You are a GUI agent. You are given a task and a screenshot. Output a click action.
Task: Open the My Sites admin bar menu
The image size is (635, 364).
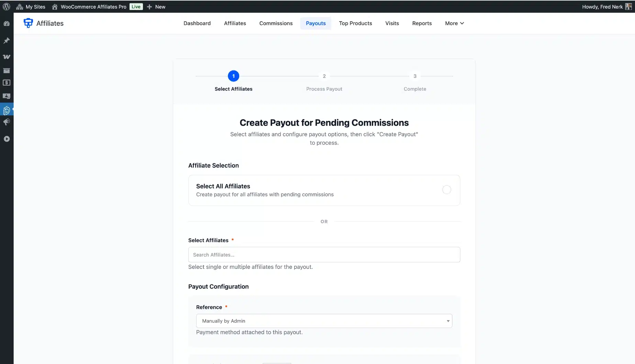point(31,7)
